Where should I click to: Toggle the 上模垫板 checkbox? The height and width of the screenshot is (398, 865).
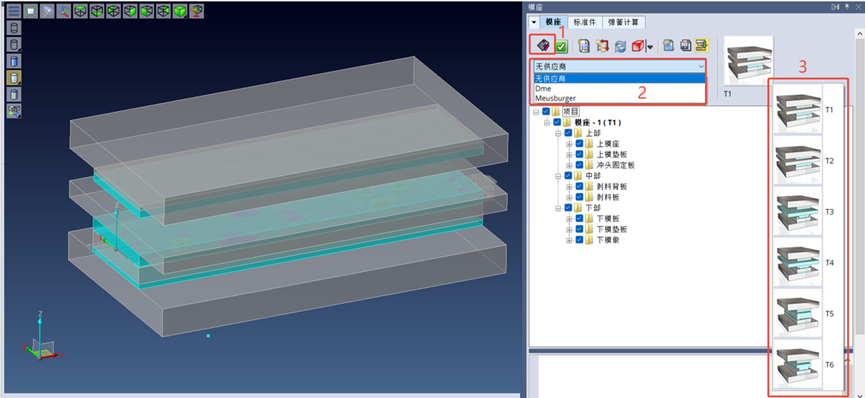click(579, 154)
